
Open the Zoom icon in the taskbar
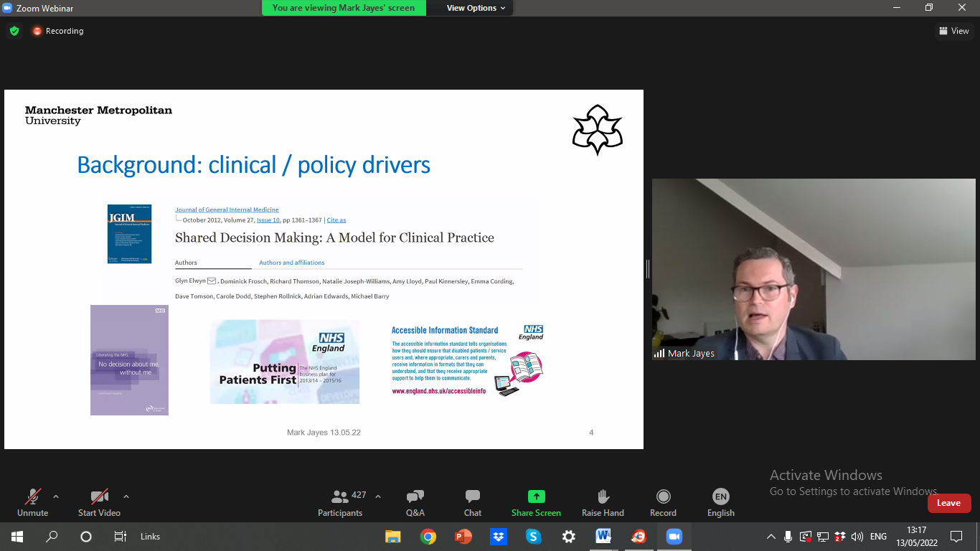coord(673,537)
